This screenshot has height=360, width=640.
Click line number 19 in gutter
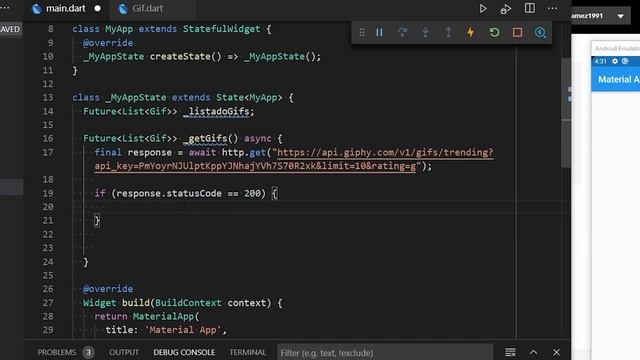pyautogui.click(x=48, y=193)
